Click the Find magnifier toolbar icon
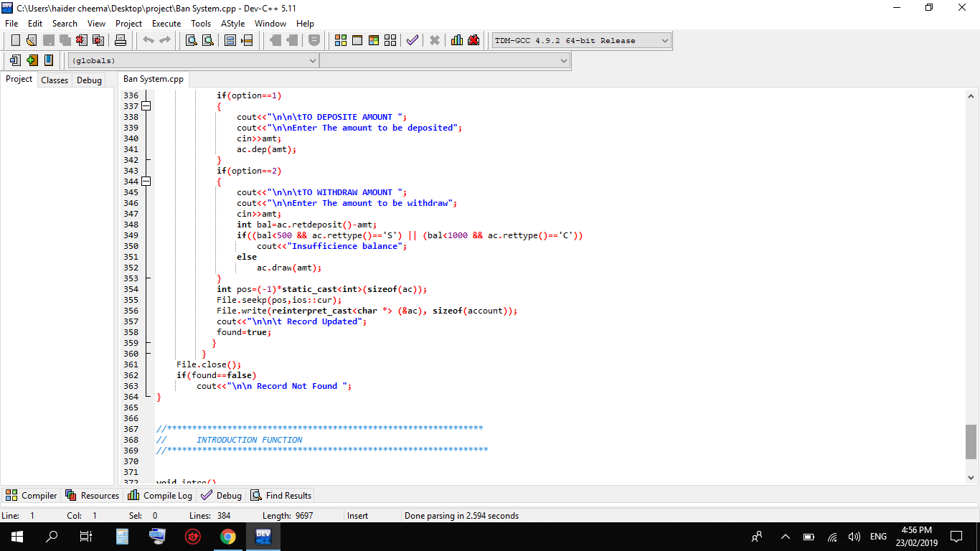This screenshot has height=551, width=980. pyautogui.click(x=192, y=40)
